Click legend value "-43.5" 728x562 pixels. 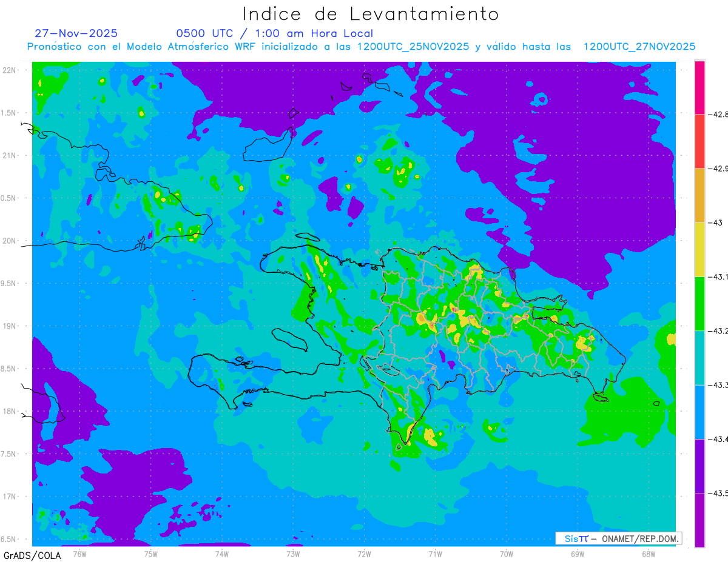pos(718,493)
